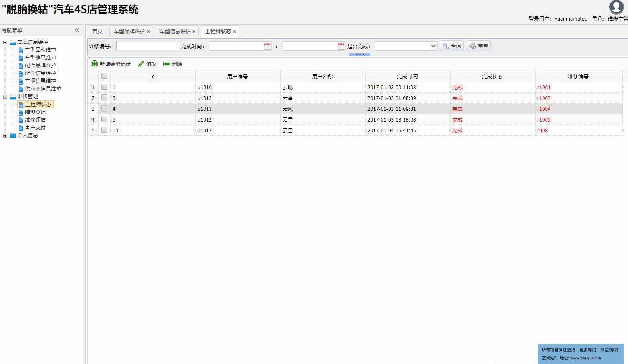Open the 是否完成 dropdown
The image size is (628, 364).
coord(433,46)
